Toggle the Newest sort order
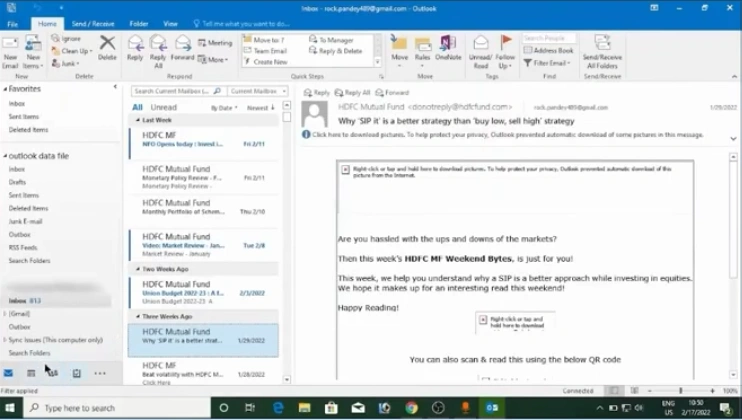Screen dimensions: 742x420 pyautogui.click(x=260, y=108)
